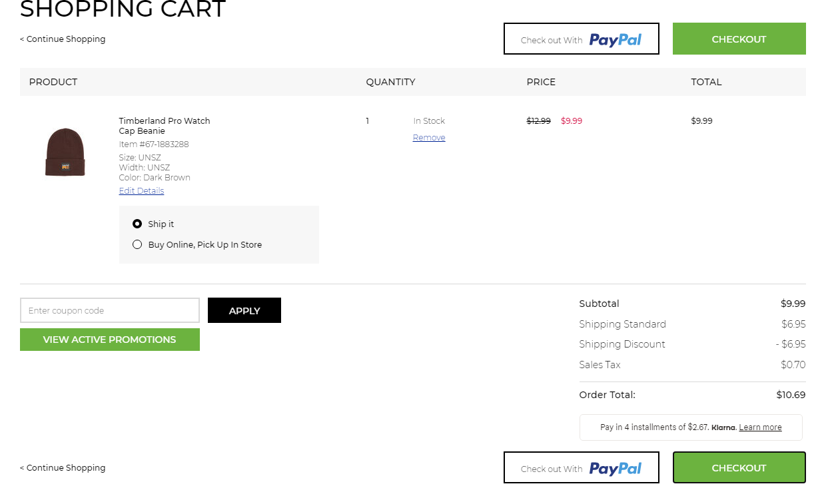Click the Order Total amount $10.69
This screenshot has width=832, height=504.
[790, 395]
